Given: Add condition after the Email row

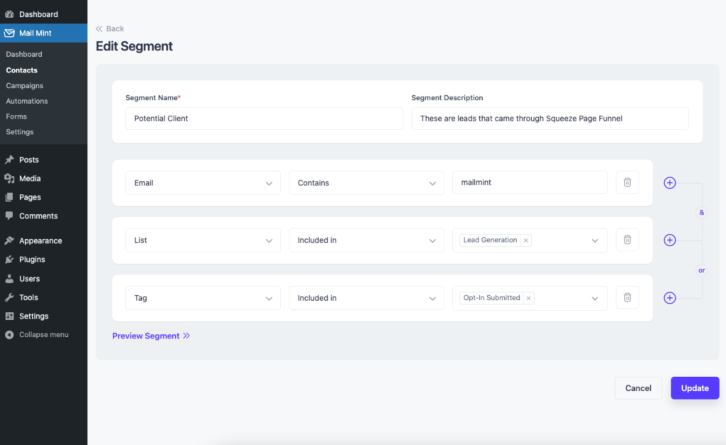Looking at the screenshot, I should pos(670,183).
